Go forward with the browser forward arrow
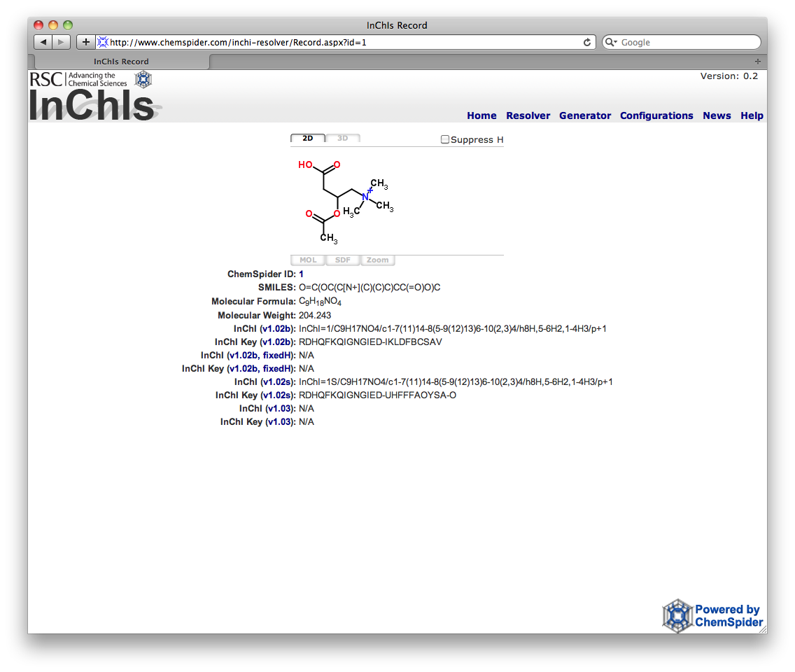This screenshot has height=672, width=795. [x=61, y=42]
